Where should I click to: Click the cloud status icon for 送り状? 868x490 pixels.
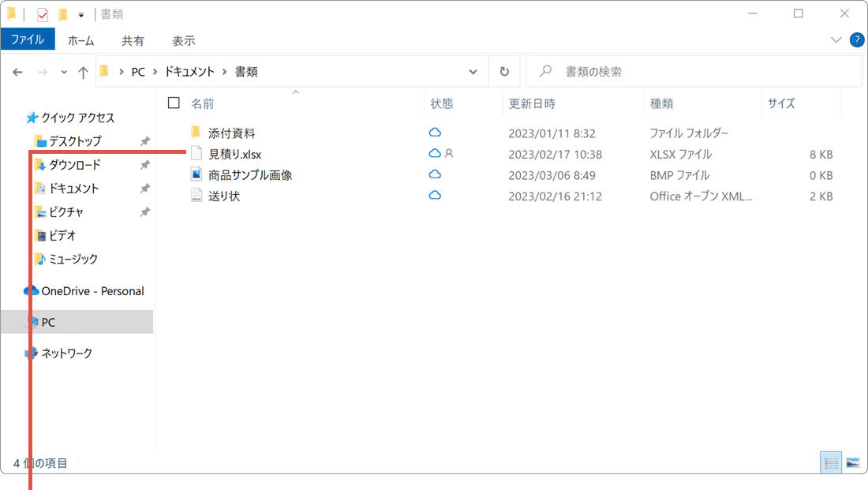coord(435,196)
